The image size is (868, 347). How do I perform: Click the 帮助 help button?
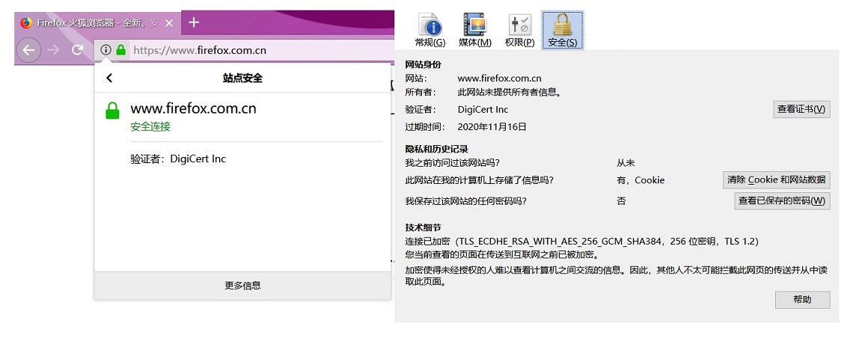(x=802, y=299)
